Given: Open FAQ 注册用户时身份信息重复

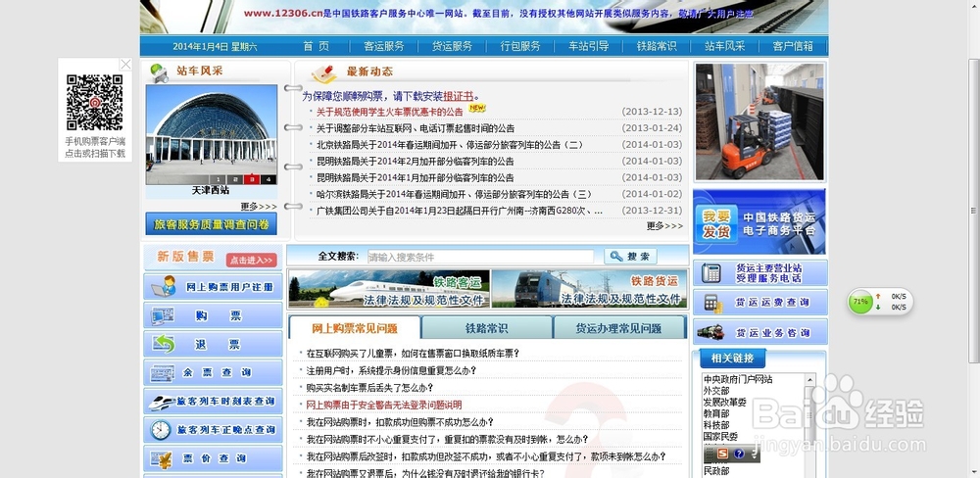Looking at the screenshot, I should tap(391, 370).
